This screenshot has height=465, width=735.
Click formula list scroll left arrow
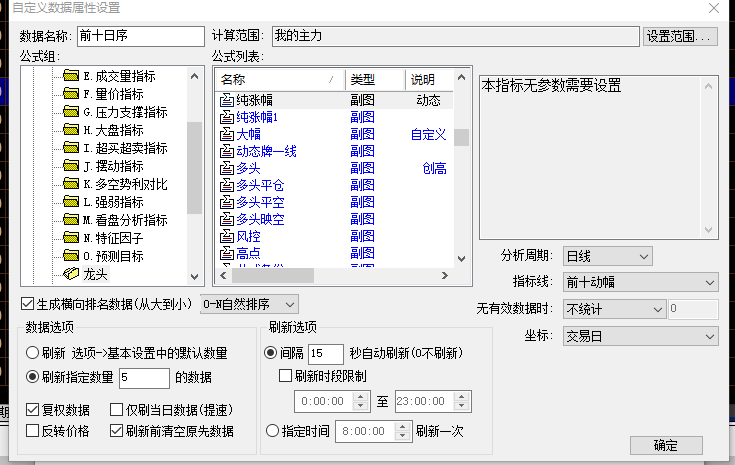point(223,276)
